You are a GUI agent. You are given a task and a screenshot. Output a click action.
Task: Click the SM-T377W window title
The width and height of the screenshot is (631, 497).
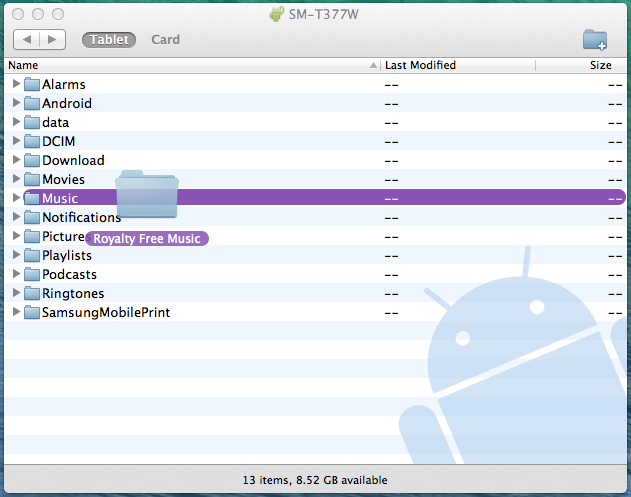323,14
